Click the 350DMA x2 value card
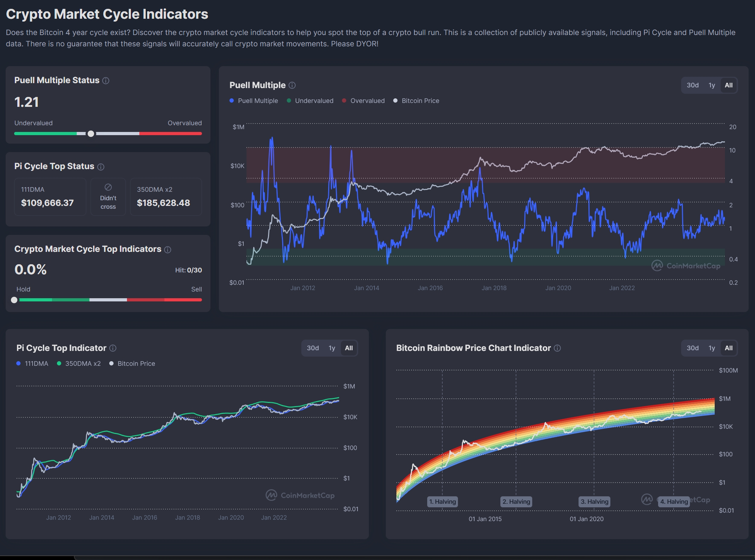This screenshot has height=560, width=755. pos(166,197)
